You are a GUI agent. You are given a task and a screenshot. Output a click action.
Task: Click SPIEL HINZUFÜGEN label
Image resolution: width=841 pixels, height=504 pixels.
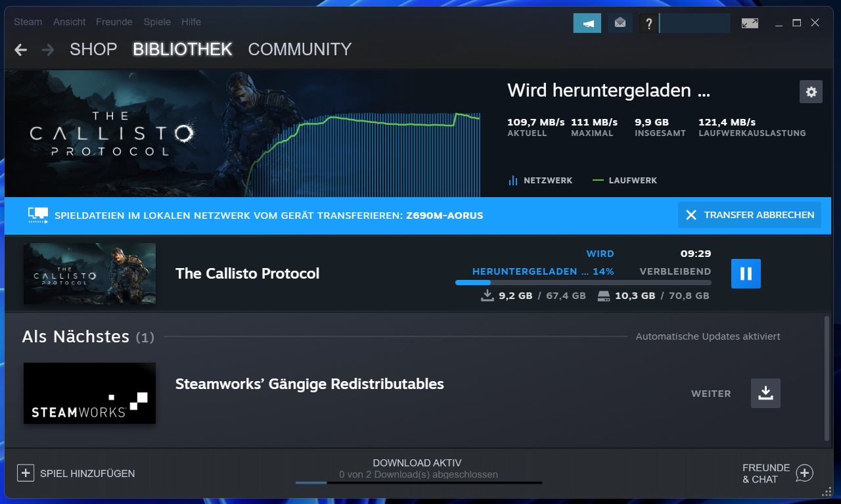tap(87, 473)
